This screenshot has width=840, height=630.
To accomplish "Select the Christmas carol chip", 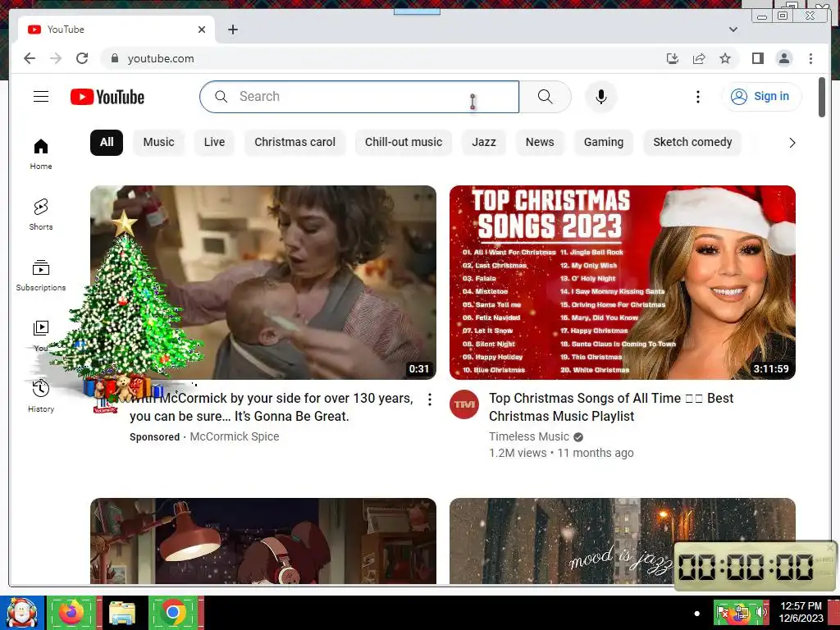I will 294,143.
